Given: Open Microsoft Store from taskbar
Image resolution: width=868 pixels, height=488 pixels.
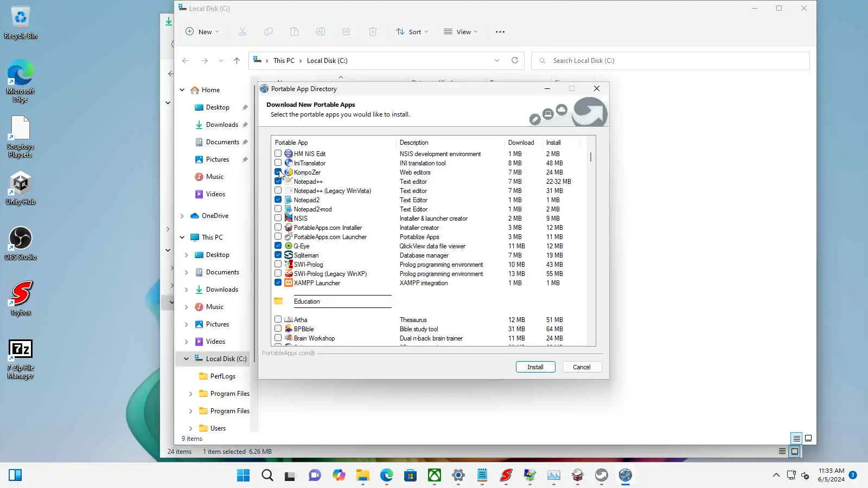Looking at the screenshot, I should tap(410, 476).
